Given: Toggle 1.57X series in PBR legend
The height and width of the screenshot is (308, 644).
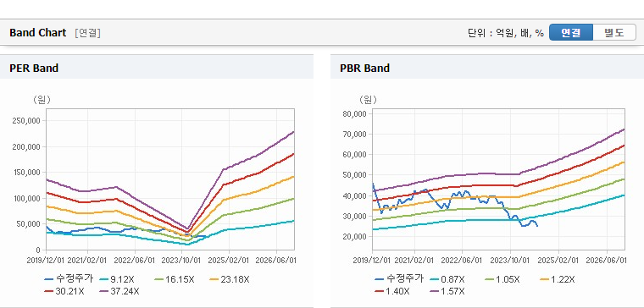Looking at the screenshot, I should (x=447, y=291).
